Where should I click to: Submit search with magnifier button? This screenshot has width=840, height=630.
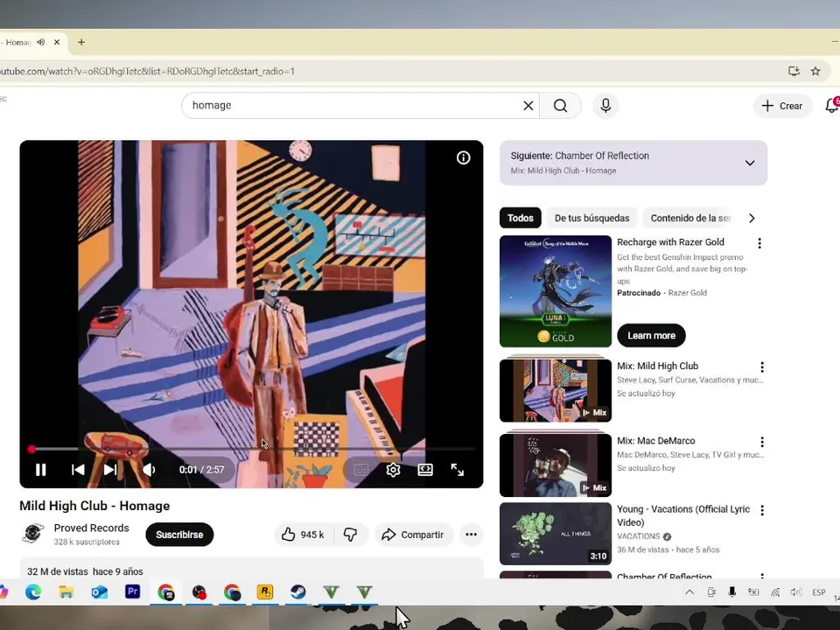(x=560, y=106)
